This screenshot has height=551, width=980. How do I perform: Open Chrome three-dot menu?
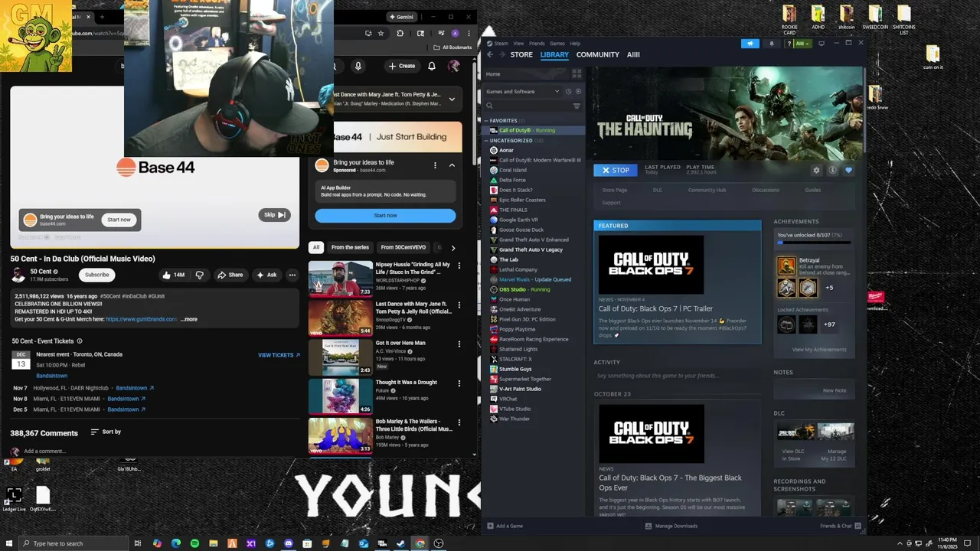468,34
